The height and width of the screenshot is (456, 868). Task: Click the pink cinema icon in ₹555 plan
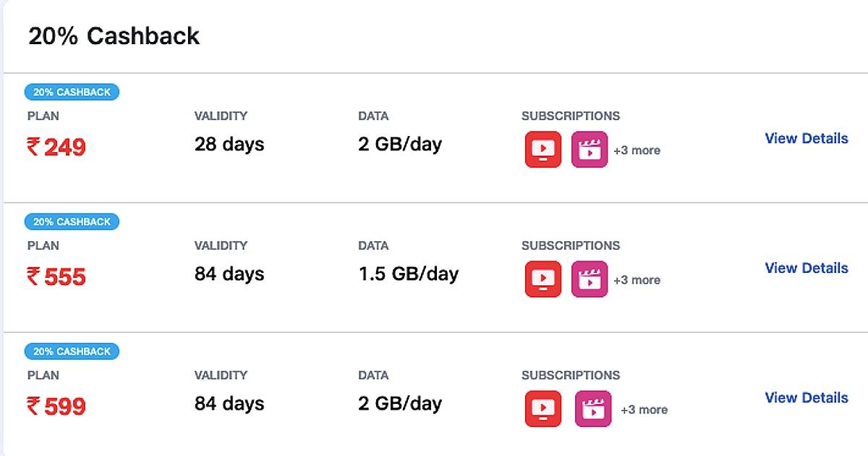pyautogui.click(x=590, y=279)
